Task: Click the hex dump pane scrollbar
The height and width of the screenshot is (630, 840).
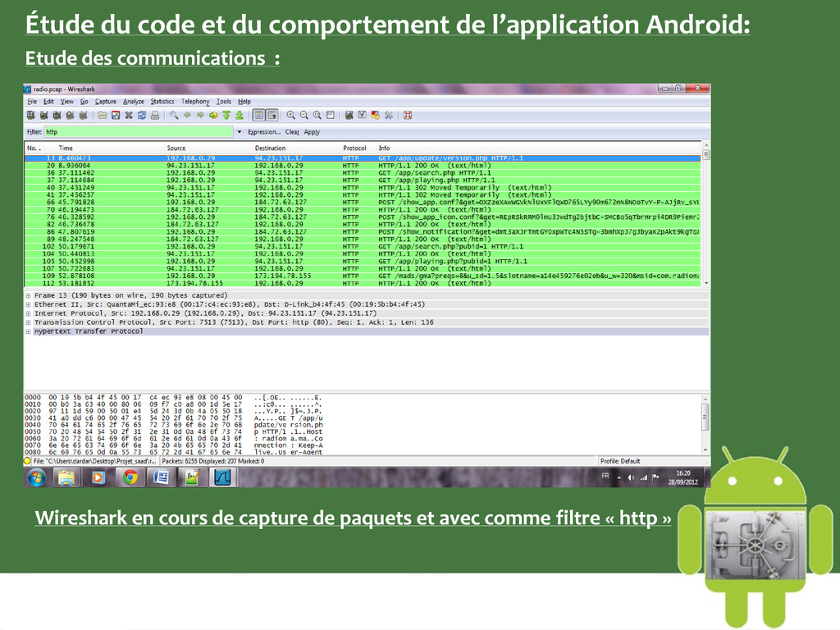Action: pos(705,424)
